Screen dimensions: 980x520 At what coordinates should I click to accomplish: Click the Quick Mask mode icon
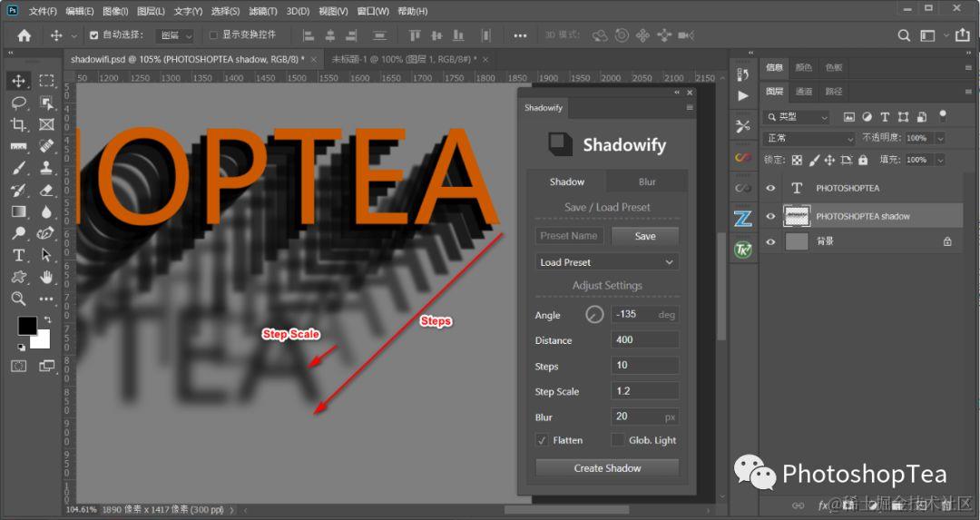click(x=19, y=366)
